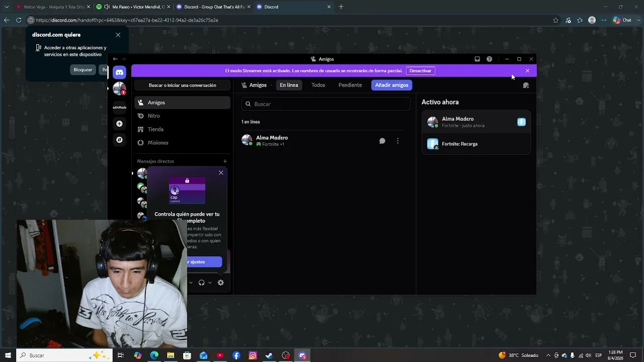The width and height of the screenshot is (644, 362).
Task: Send a message to Alma Madero
Action: point(382,141)
